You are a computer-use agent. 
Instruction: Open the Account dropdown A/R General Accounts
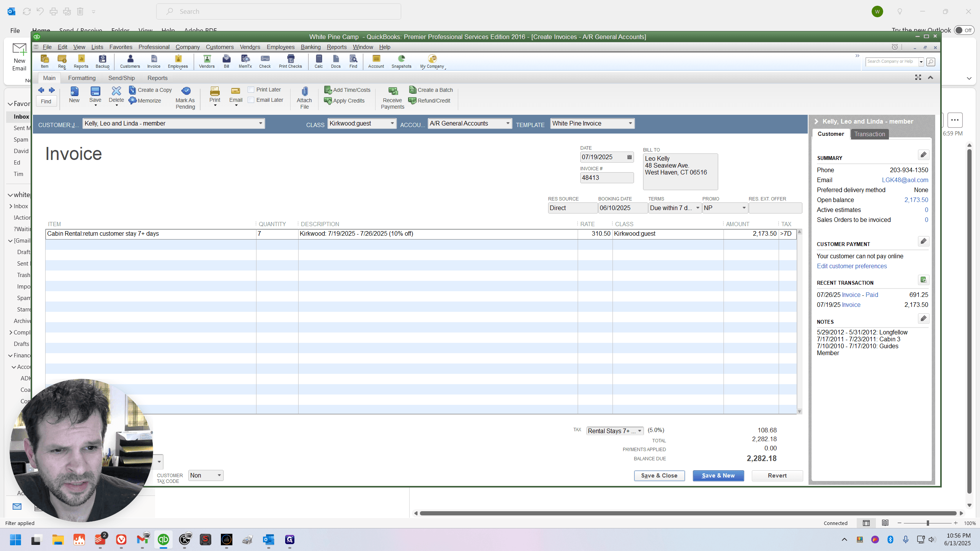tap(508, 123)
